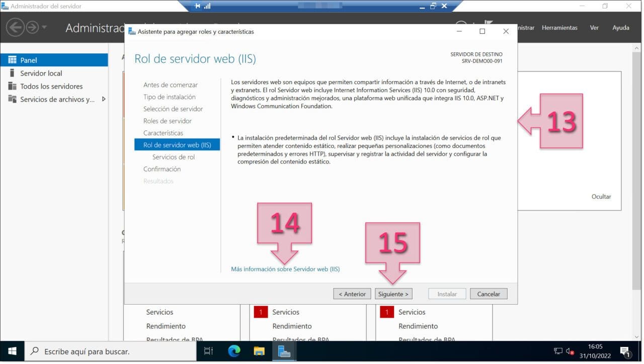Select the 'Confirmación' wizard step

tap(162, 169)
